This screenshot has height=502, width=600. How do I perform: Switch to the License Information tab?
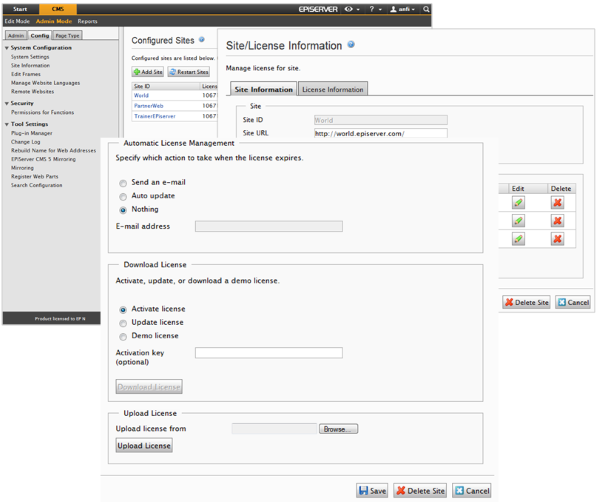pyautogui.click(x=333, y=89)
